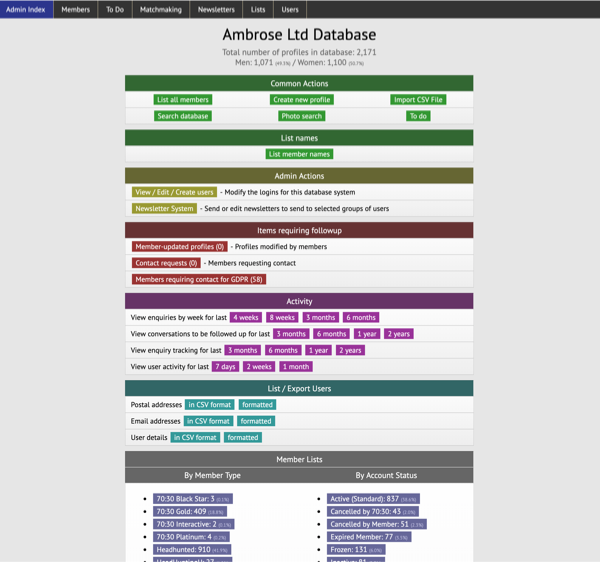View user activity for 1 month
The height and width of the screenshot is (562, 600).
[x=296, y=367]
